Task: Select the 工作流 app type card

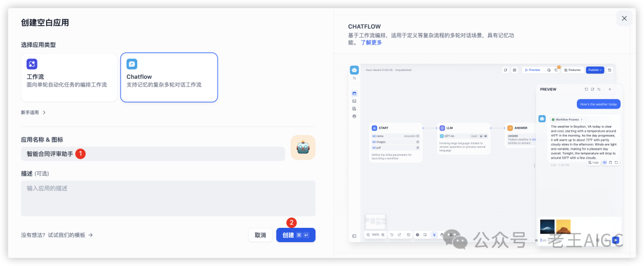Action: (69, 77)
